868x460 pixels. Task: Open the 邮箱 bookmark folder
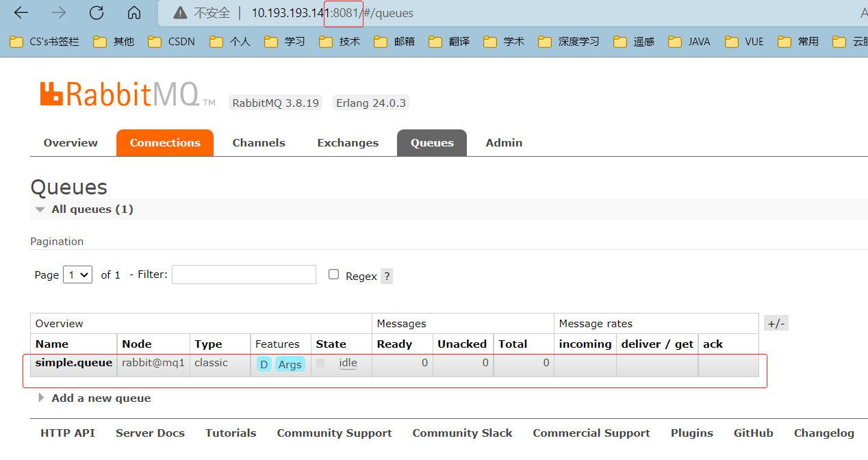coord(394,42)
